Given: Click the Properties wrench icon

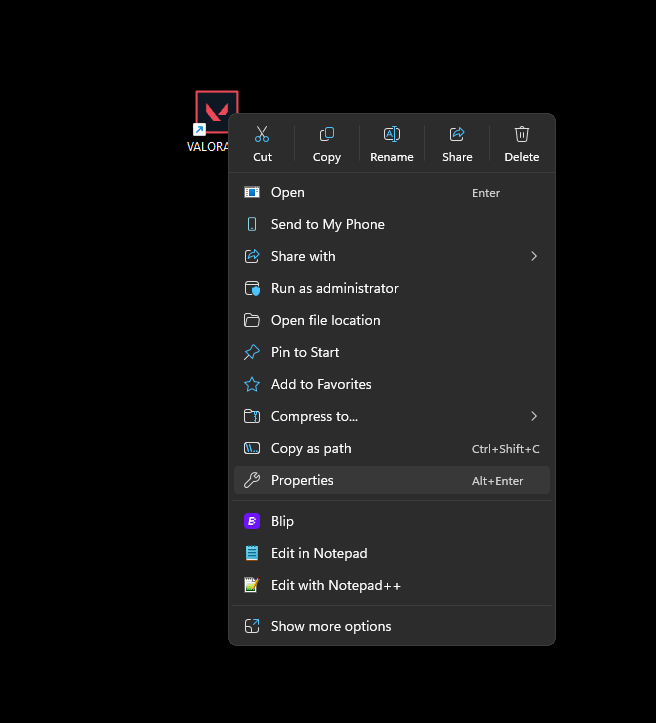Looking at the screenshot, I should [252, 480].
